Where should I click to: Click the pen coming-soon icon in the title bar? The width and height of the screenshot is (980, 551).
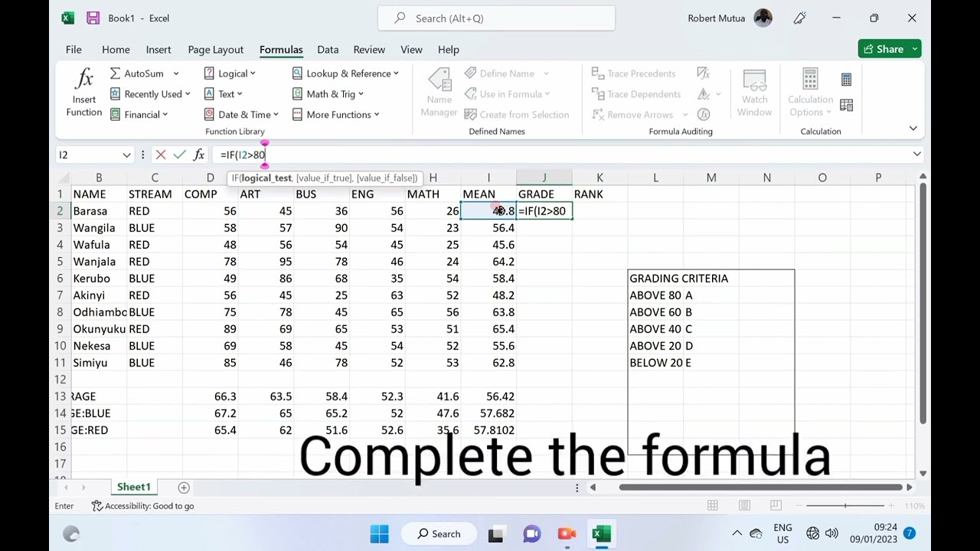[800, 18]
